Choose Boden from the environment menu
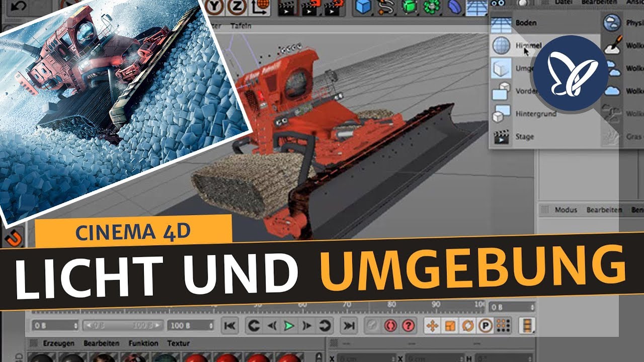Viewport: 644px width, 362px height. 526,23
